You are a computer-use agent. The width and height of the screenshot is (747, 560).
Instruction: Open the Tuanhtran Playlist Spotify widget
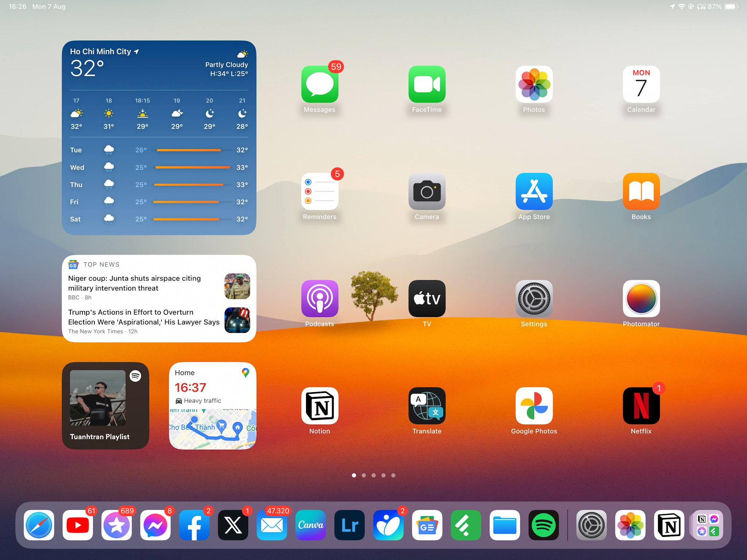tap(105, 406)
